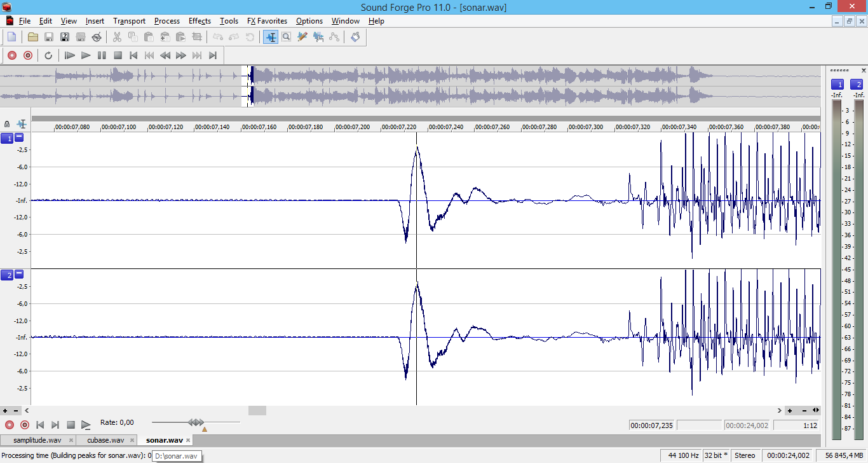868x463 pixels.
Task: Toggle channel 2 select button in waveform
Action: point(6,275)
